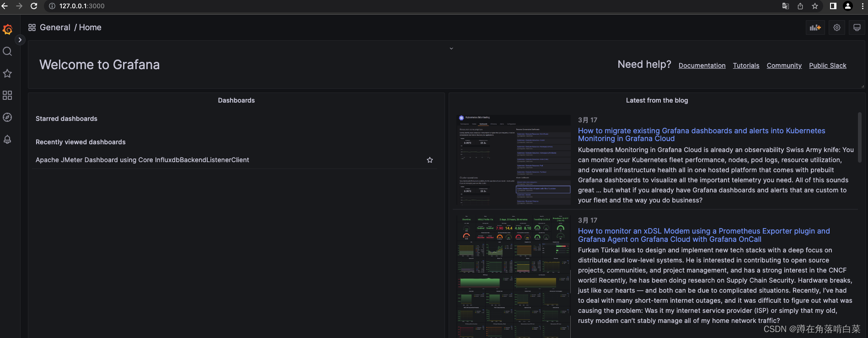Bookmark this page with star icon
868x338 pixels.
[x=815, y=6]
